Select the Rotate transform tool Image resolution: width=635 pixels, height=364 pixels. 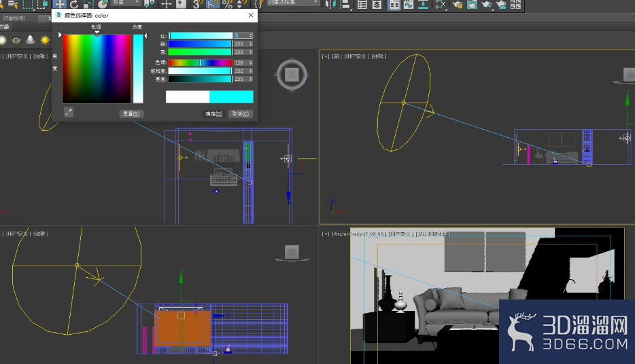pyautogui.click(x=74, y=4)
